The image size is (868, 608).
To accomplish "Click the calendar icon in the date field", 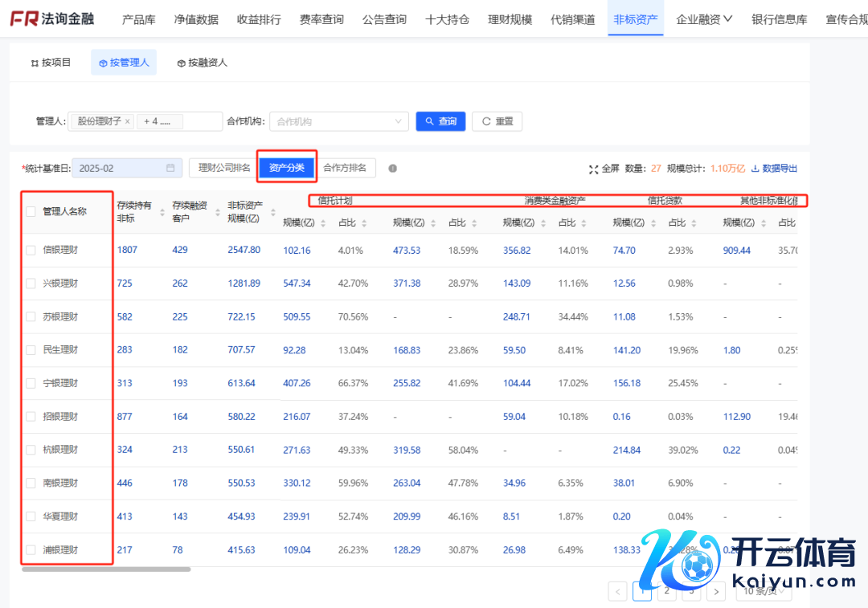I will point(170,169).
